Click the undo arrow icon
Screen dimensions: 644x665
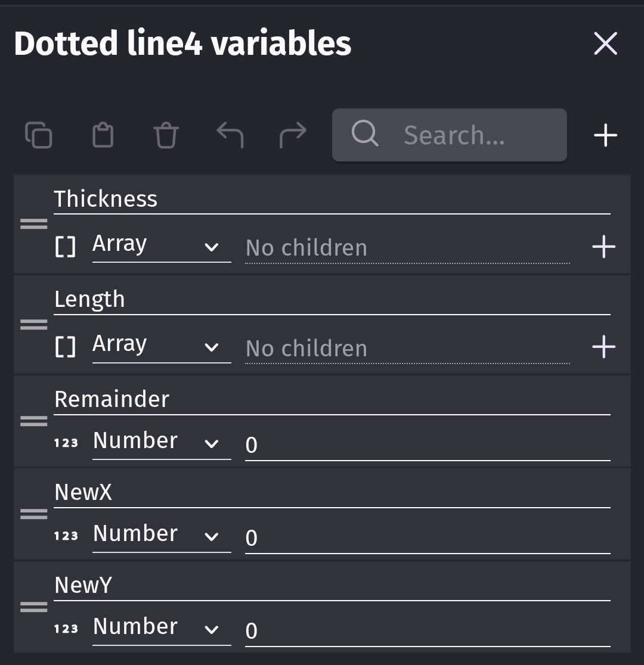[x=230, y=135]
